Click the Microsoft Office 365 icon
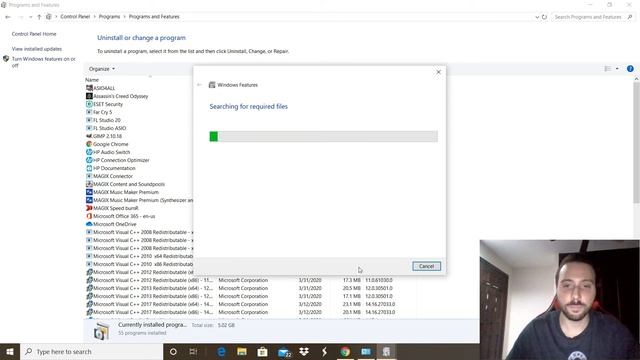The width and height of the screenshot is (640, 360). tap(89, 216)
